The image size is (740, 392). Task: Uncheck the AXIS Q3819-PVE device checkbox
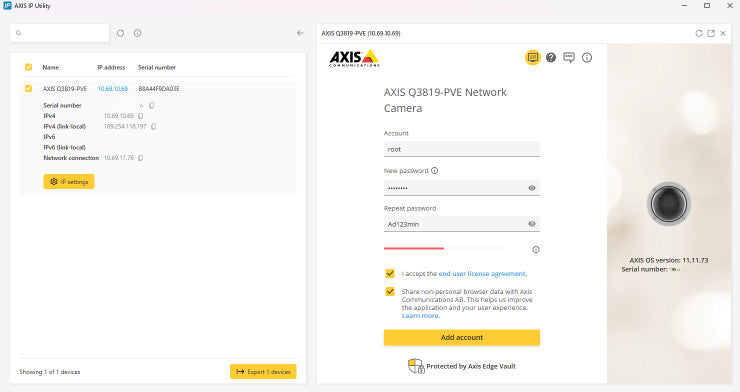[x=28, y=88]
